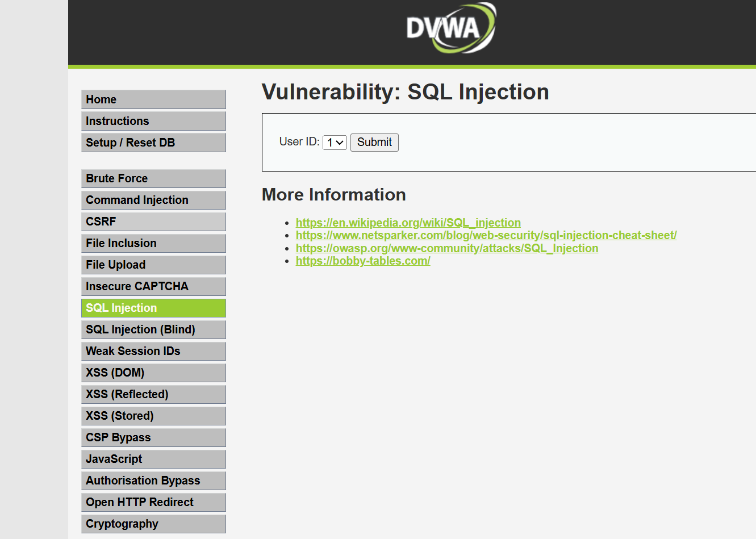Click the 'User ID:' label
This screenshot has width=756, height=539.
coord(299,141)
